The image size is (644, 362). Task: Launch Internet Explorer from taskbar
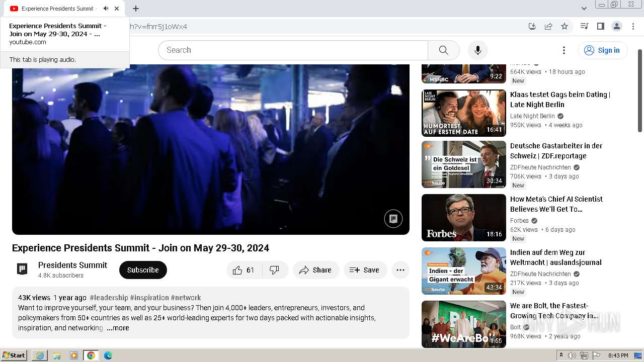40,355
